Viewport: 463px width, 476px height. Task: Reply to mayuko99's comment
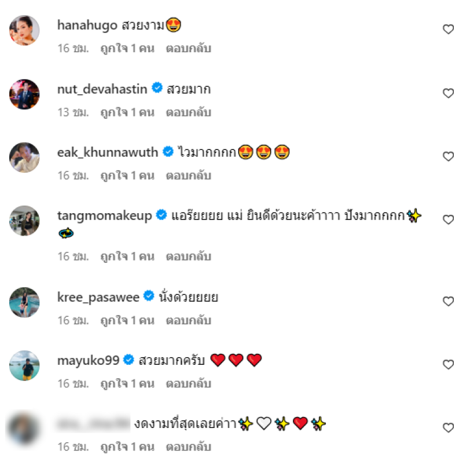189,383
